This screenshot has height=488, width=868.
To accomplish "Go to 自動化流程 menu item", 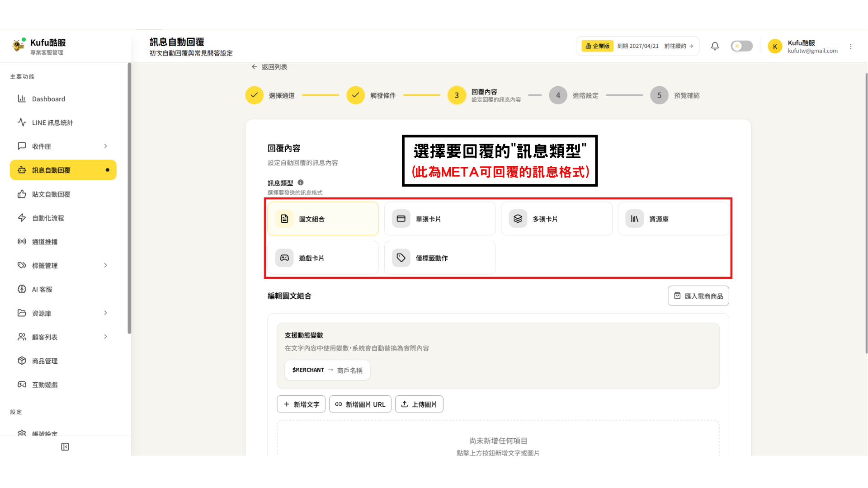I will (63, 218).
